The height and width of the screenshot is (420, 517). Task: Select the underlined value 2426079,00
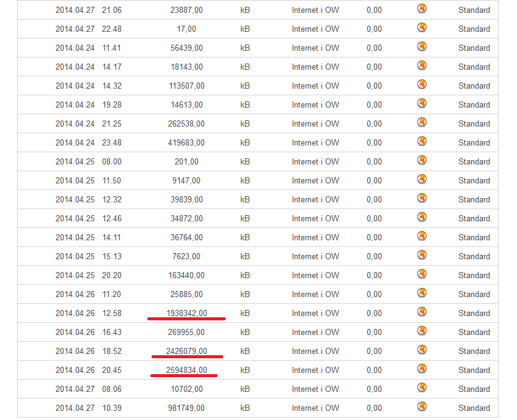186,352
